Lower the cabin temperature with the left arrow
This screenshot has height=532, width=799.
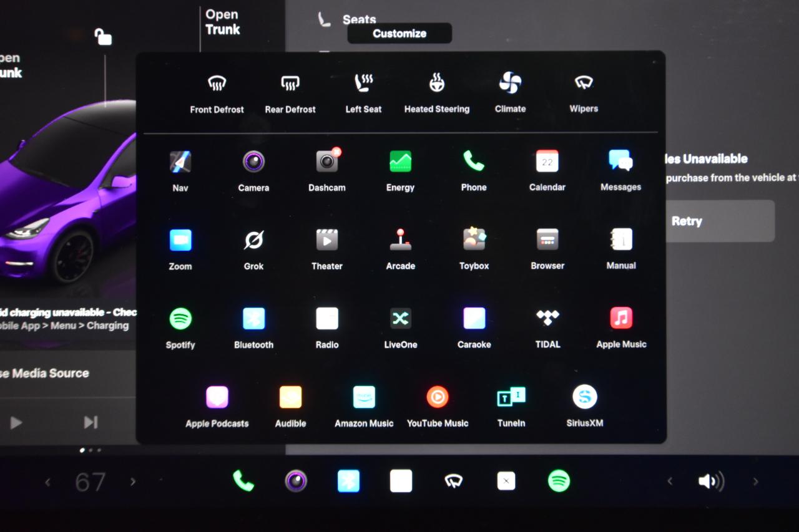(x=47, y=482)
